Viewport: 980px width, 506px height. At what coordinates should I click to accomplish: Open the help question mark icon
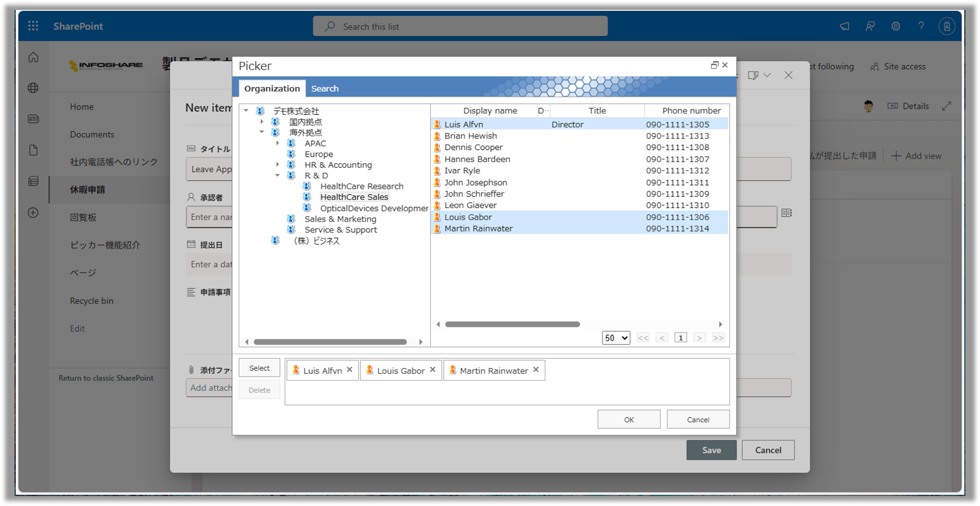pyautogui.click(x=921, y=26)
